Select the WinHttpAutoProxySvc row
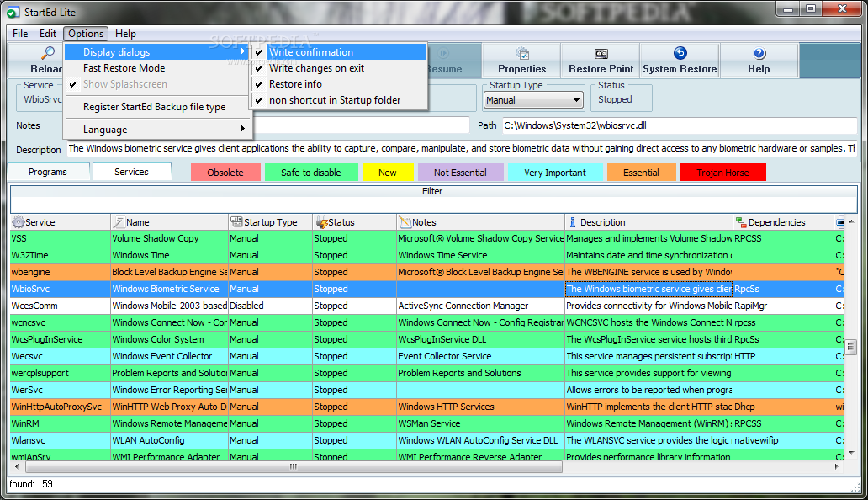 (x=426, y=407)
